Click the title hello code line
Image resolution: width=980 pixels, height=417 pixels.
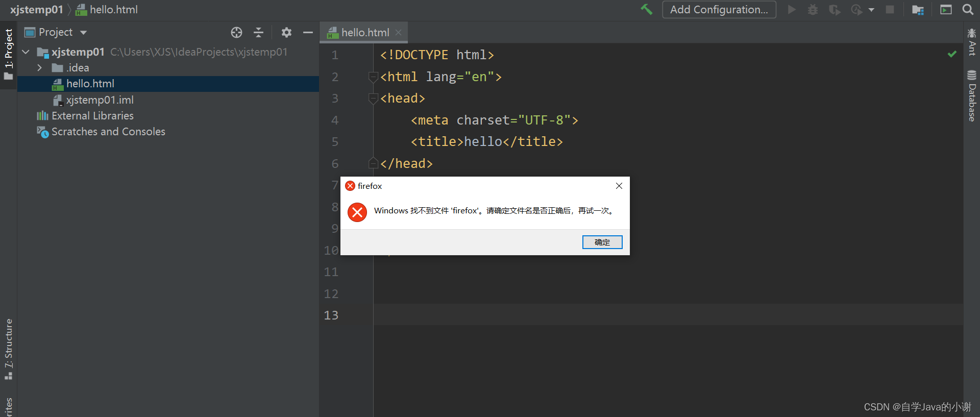(x=487, y=142)
